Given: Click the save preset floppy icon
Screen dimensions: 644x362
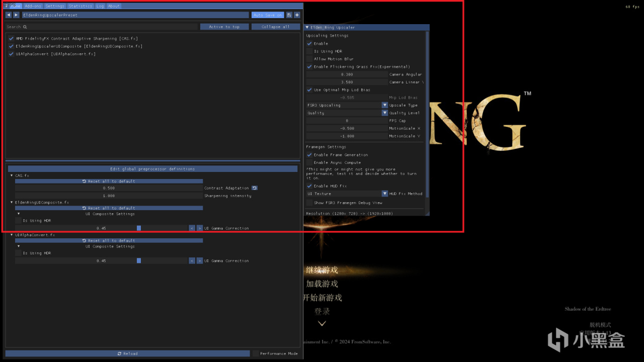Looking at the screenshot, I should [289, 15].
